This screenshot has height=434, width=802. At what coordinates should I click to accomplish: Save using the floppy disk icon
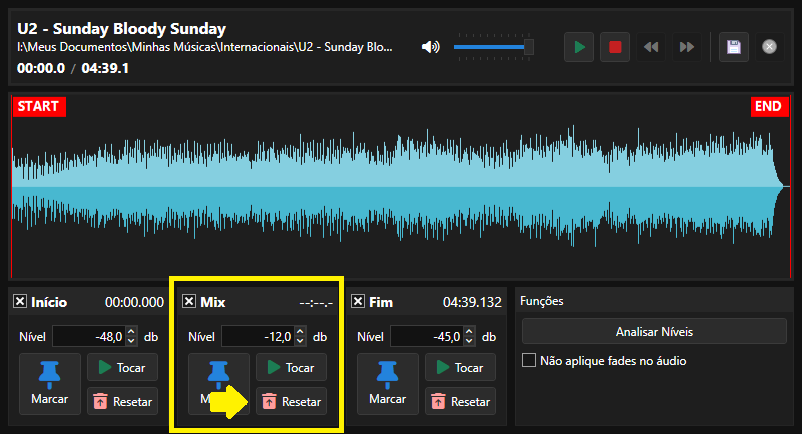point(733,47)
